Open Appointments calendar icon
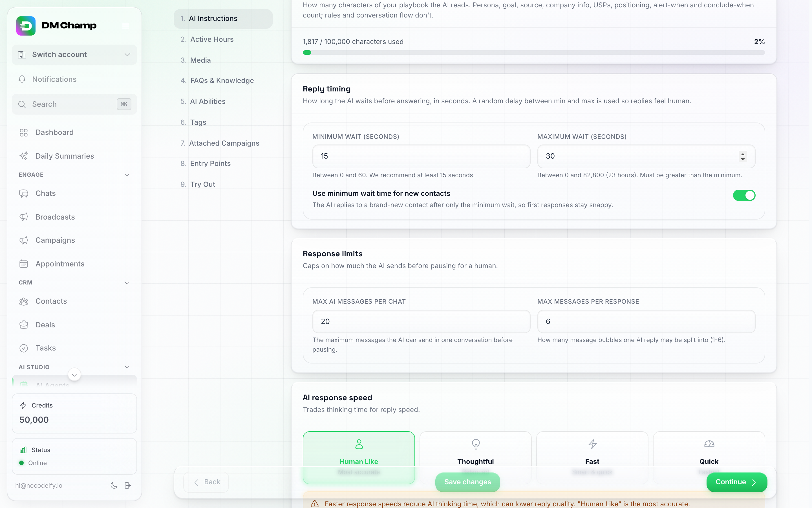The image size is (812, 508). coord(23,264)
